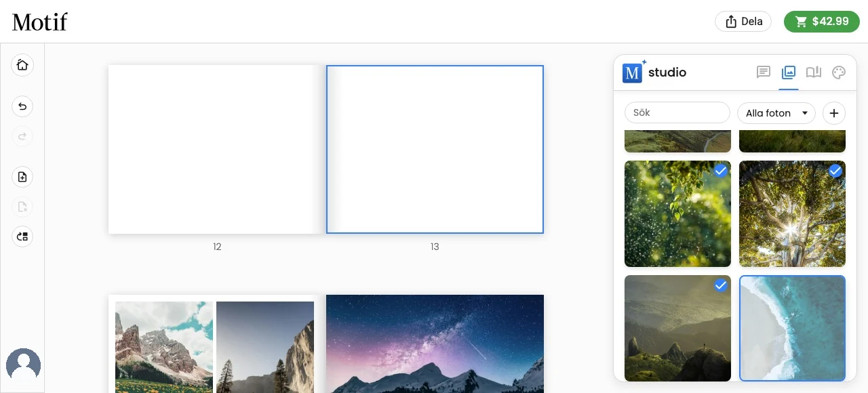The height and width of the screenshot is (393, 868).
Task: Go to the home screen icon
Action: [x=22, y=65]
